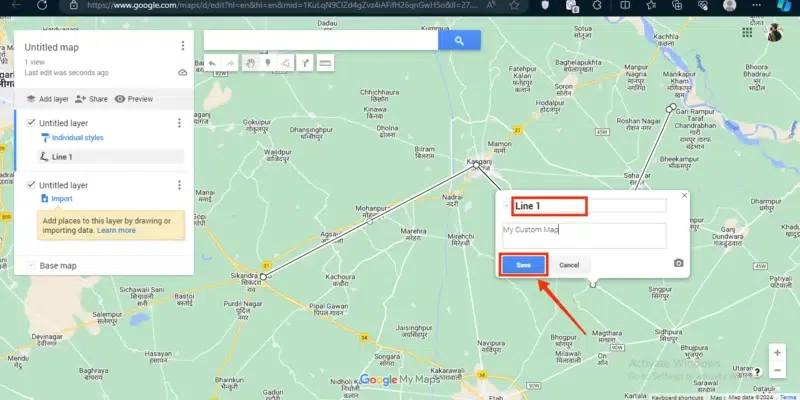Select the Draw a line tool

286,63
